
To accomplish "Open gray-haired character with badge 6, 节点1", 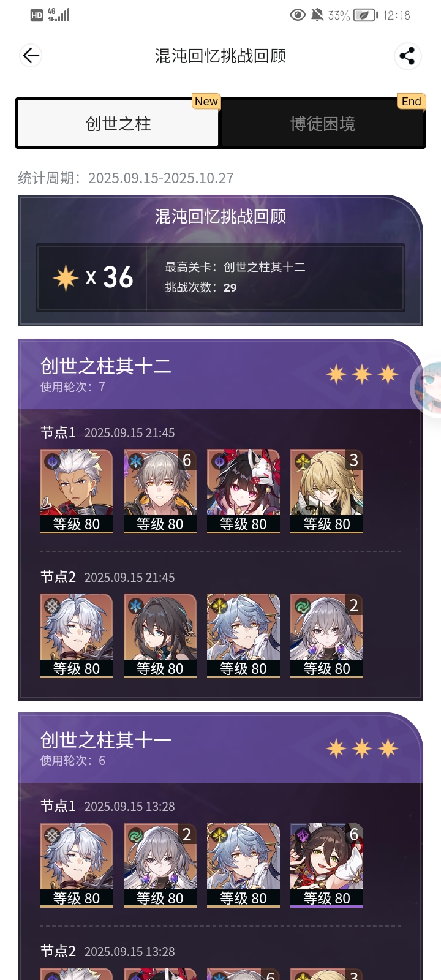I will [x=160, y=491].
